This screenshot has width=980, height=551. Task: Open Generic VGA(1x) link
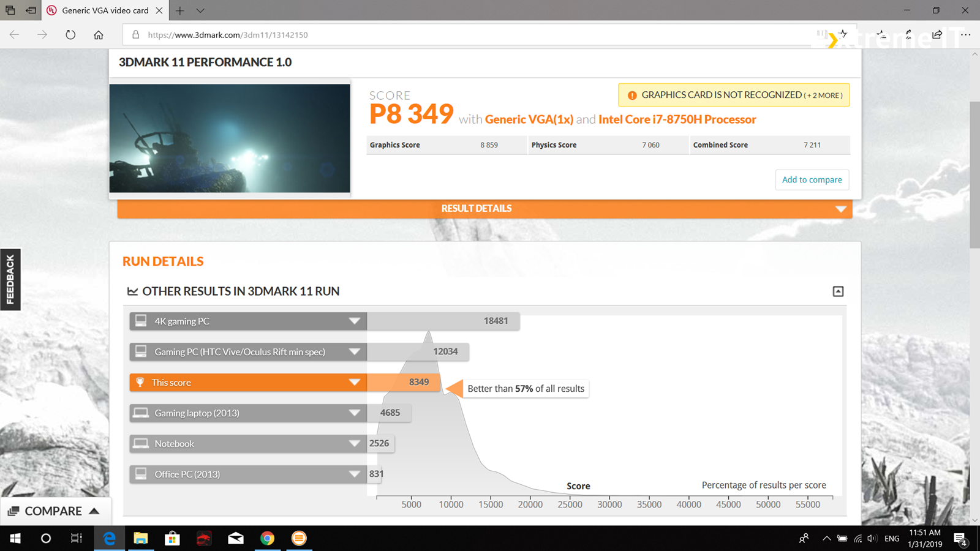(529, 119)
